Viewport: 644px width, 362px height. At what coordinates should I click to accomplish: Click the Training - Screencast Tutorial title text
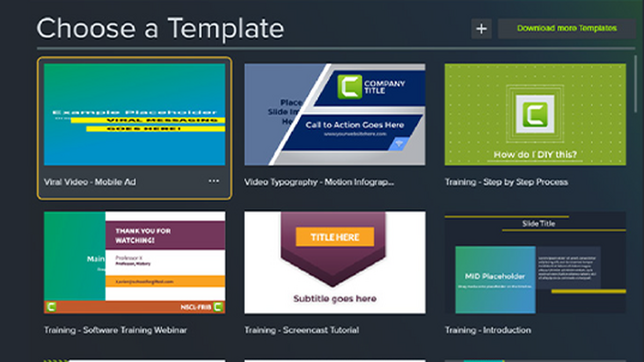(302, 330)
